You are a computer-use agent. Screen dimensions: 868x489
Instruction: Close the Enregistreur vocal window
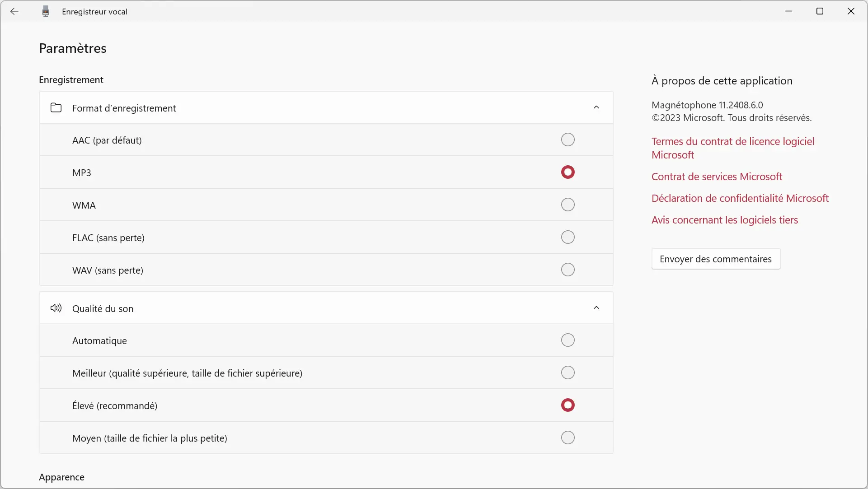[x=851, y=11]
